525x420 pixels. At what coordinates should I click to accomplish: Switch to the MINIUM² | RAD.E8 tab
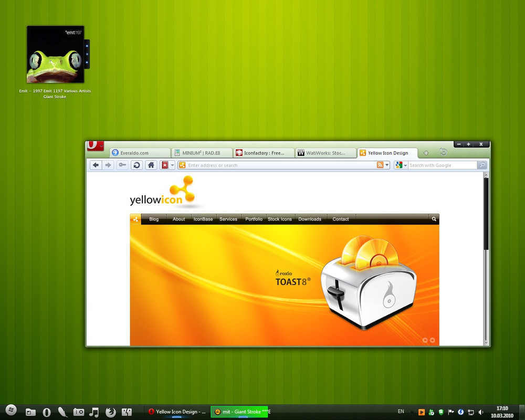click(x=202, y=153)
